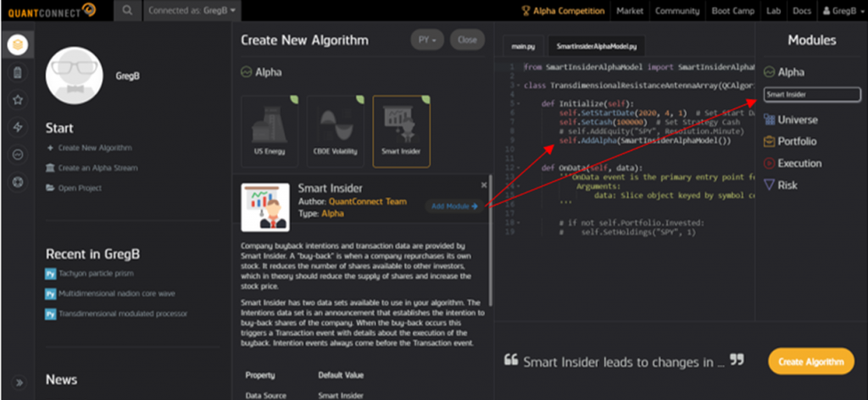Open Boot Camp in top navigation
This screenshot has height=400, width=868.
[x=733, y=10]
